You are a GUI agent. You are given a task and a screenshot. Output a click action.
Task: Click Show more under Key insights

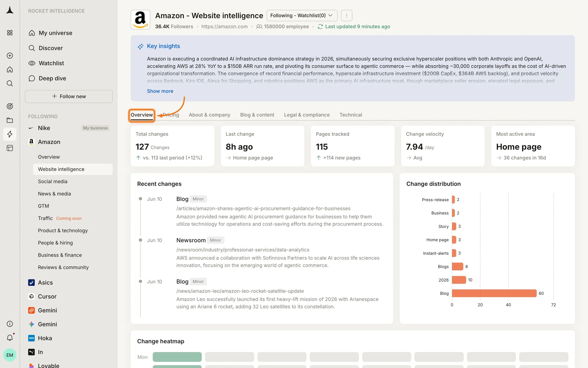[x=160, y=91]
